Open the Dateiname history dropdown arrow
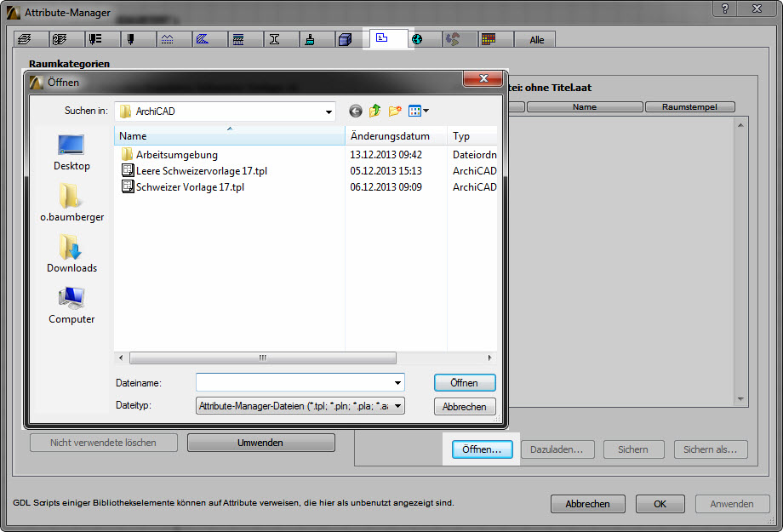783x532 pixels. [x=397, y=383]
